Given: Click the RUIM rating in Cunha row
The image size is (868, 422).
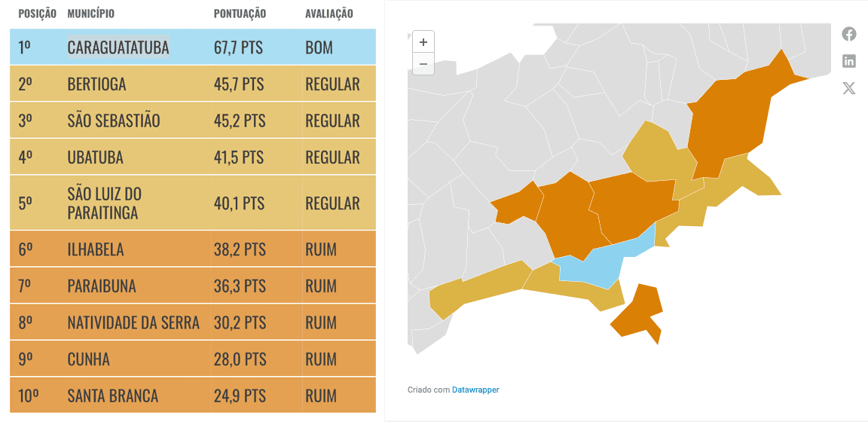Looking at the screenshot, I should point(320,359).
